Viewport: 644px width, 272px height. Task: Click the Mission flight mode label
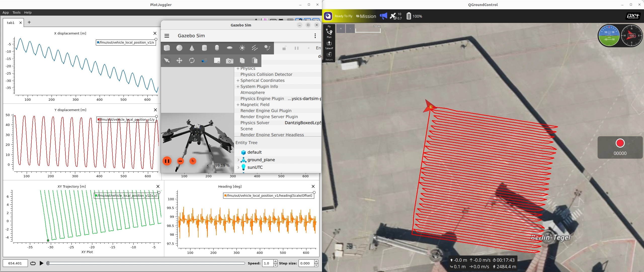368,16
